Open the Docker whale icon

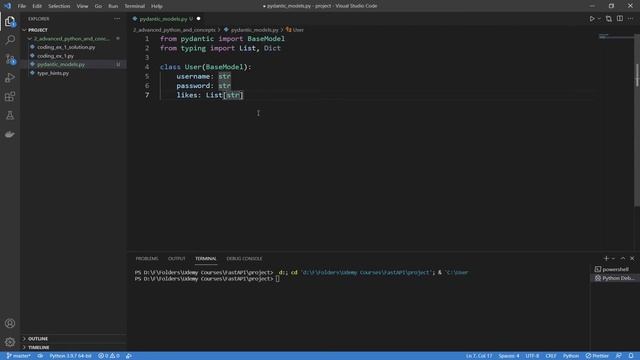tap(10, 134)
